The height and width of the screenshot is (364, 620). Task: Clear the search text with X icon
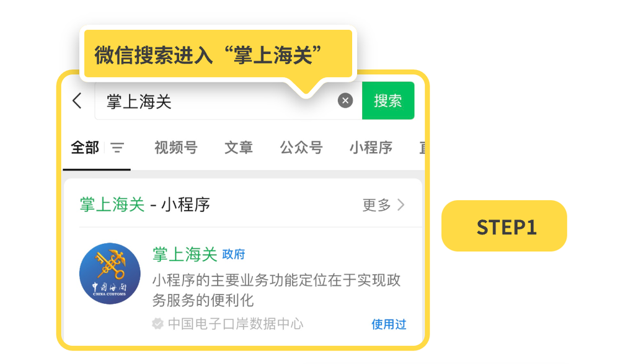point(345,101)
